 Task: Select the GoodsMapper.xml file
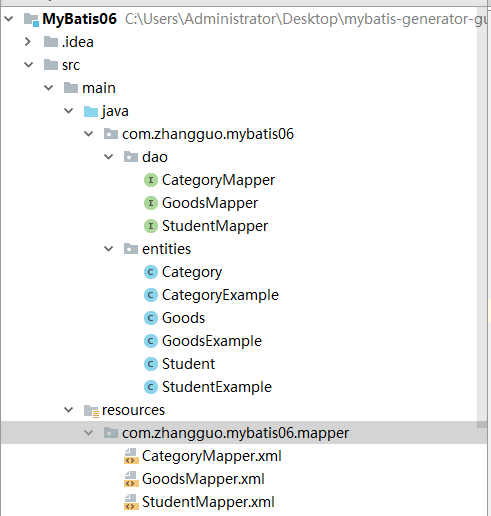[x=203, y=479]
